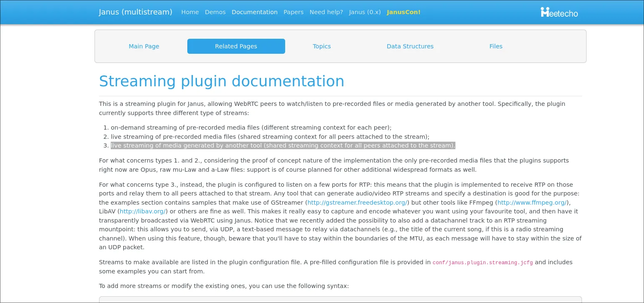Open the Janus (multistream) brand link
644x303 pixels.
pos(135,12)
